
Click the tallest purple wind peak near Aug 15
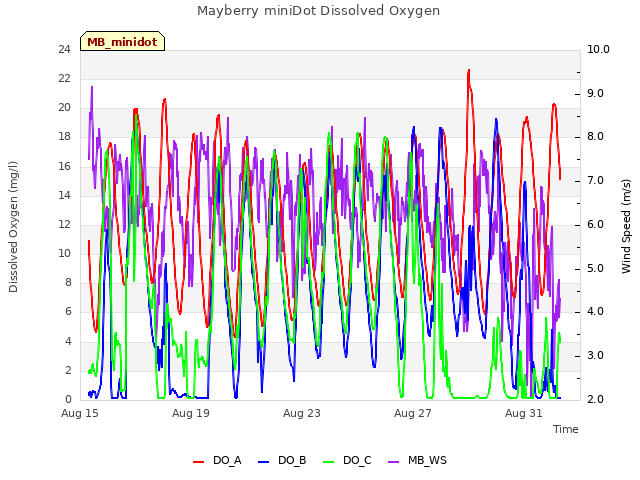pyautogui.click(x=92, y=87)
